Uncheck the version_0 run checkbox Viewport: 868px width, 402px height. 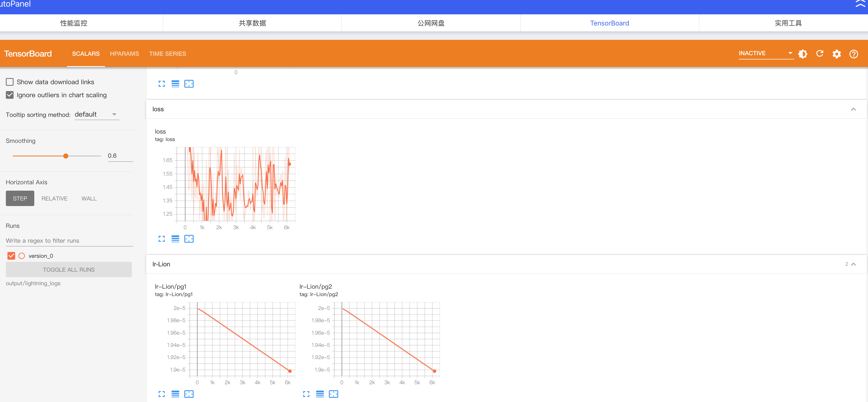tap(11, 256)
